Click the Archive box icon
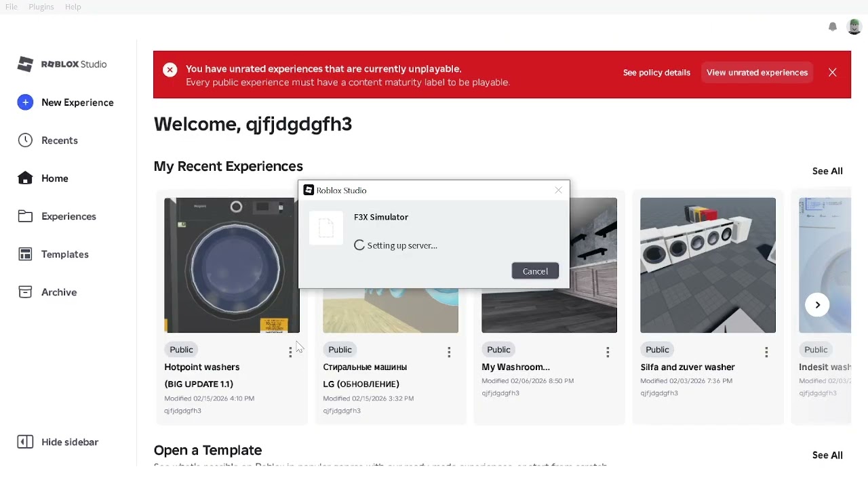 point(25,292)
